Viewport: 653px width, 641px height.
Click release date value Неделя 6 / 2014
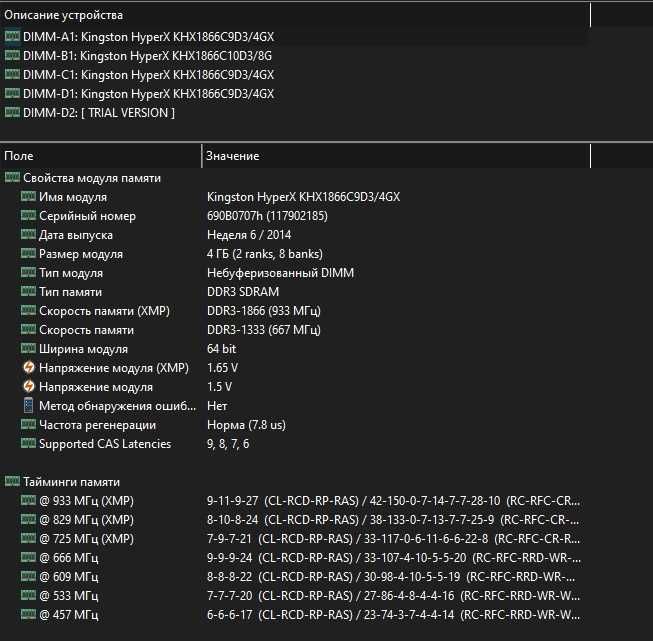pos(249,235)
